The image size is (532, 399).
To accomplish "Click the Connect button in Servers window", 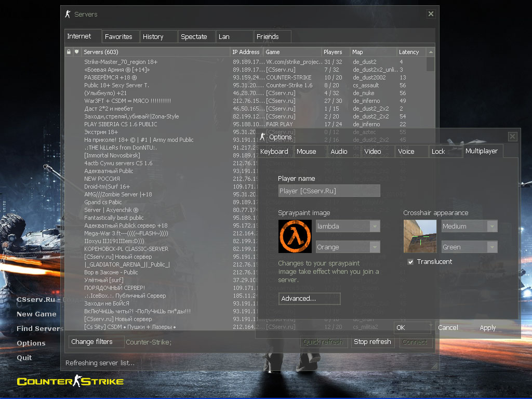I will tap(415, 342).
